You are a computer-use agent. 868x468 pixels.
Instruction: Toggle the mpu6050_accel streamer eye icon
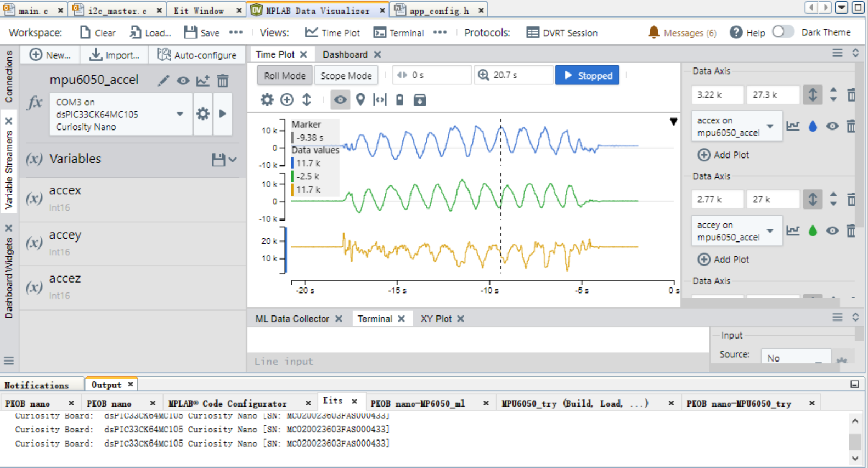pos(183,81)
